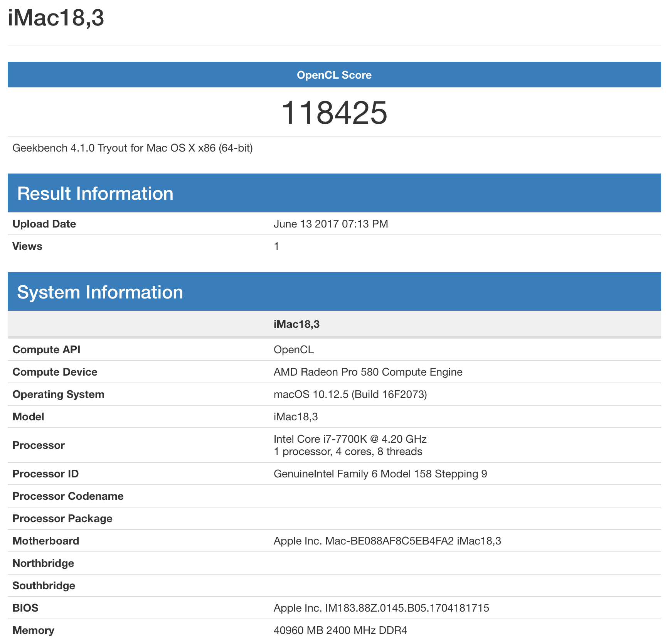The image size is (670, 644).
Task: Select the BIOS value 'Apple Inc. IM183.88Z.0145.B05.1704181715'
Action: pyautogui.click(x=382, y=608)
